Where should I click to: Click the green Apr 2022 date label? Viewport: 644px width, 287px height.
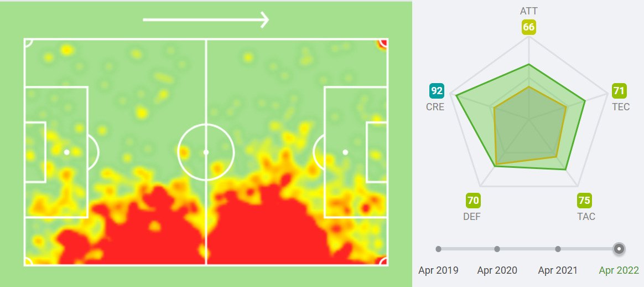point(619,270)
